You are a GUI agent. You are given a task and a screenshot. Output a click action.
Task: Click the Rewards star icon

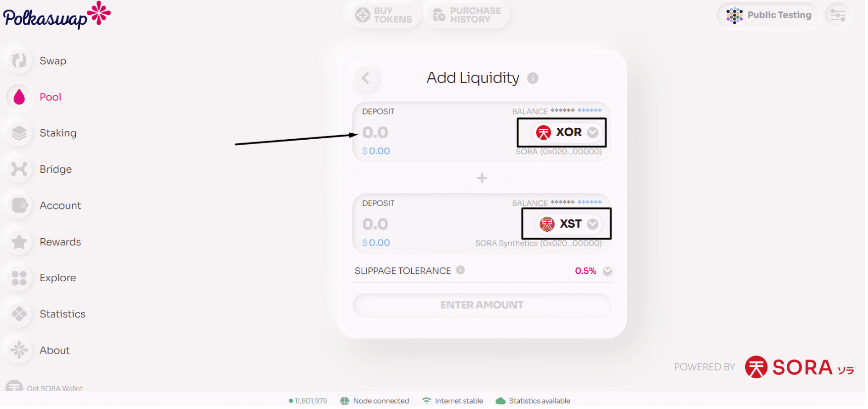tap(19, 242)
